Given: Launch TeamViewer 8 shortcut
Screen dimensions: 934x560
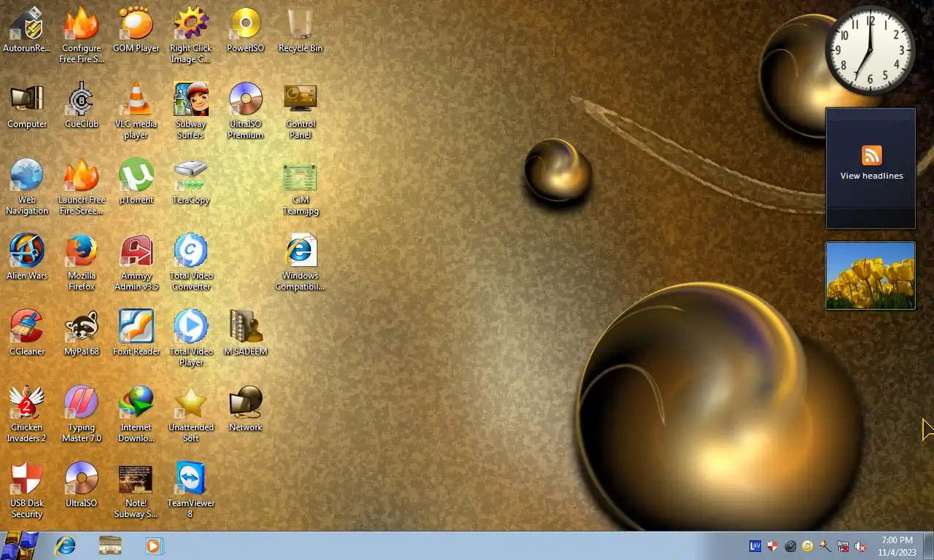Looking at the screenshot, I should [191, 490].
